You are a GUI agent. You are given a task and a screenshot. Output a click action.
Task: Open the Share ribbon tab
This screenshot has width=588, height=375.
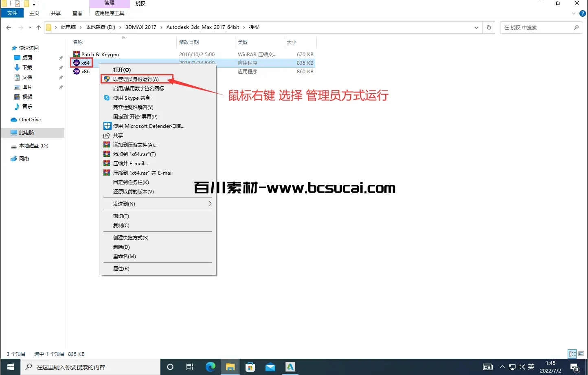[x=56, y=13]
